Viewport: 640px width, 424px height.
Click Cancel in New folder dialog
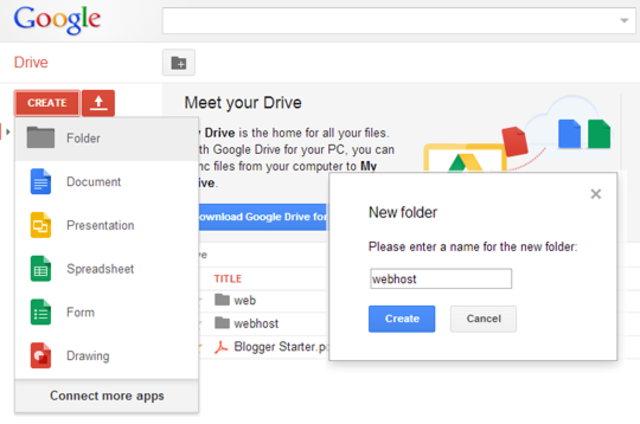tap(483, 319)
